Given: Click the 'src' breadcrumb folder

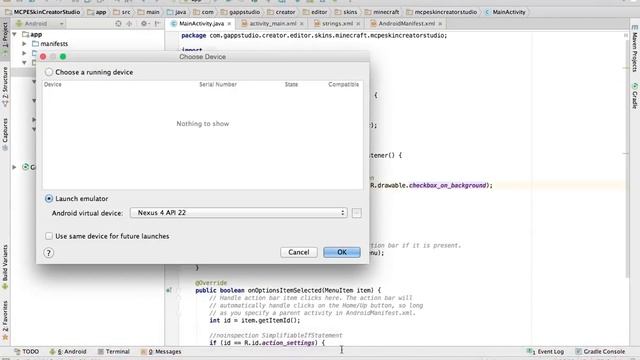Looking at the screenshot, I should (x=122, y=12).
